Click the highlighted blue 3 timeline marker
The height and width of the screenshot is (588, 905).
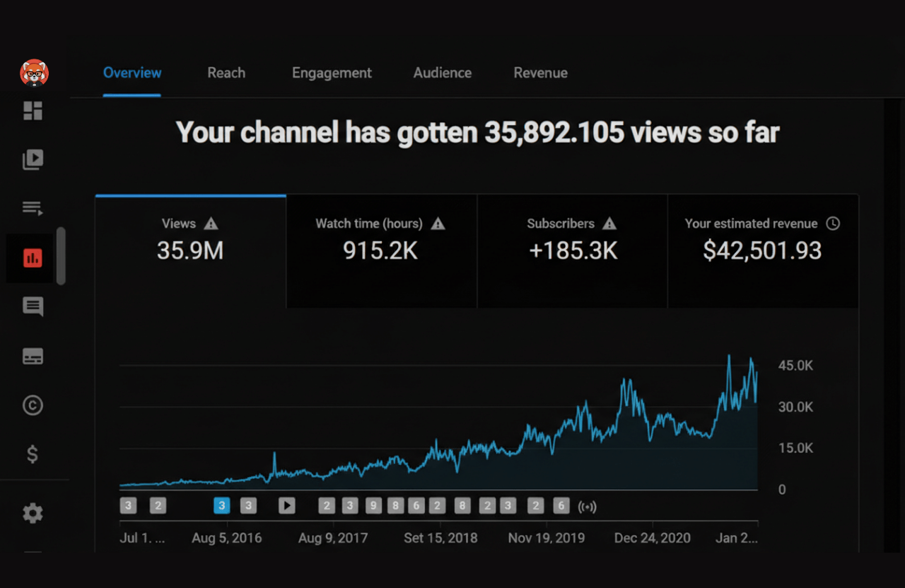[221, 505]
